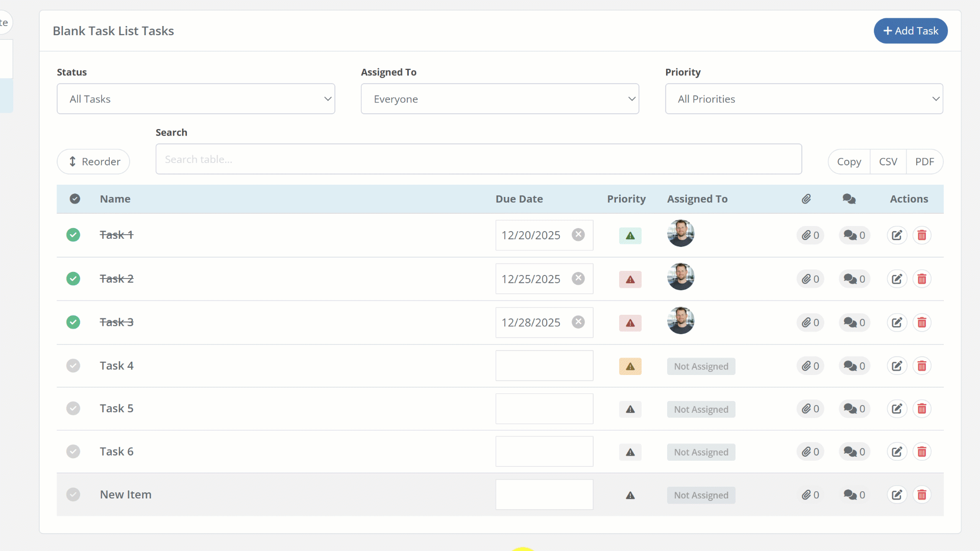This screenshot has width=980, height=551.
Task: Click the priority warning icon on Task 3
Action: [x=630, y=322]
